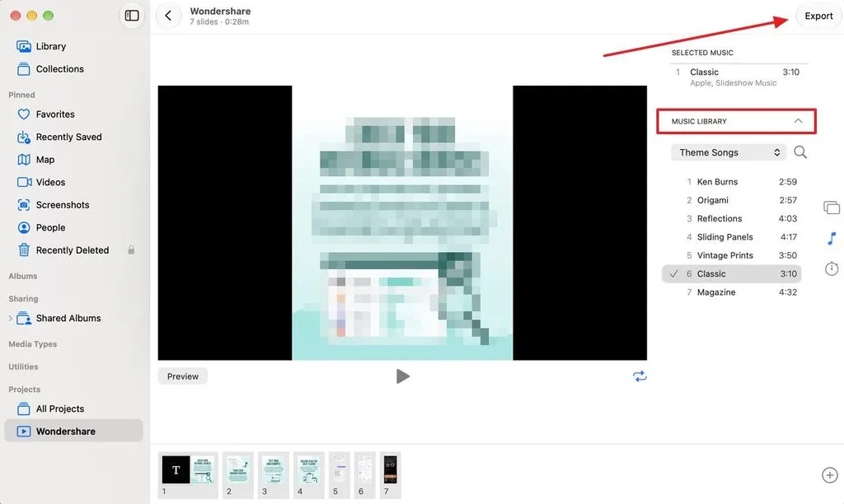Click the Wondershare slideshow title
Screen dimensions: 844x504
[220, 11]
